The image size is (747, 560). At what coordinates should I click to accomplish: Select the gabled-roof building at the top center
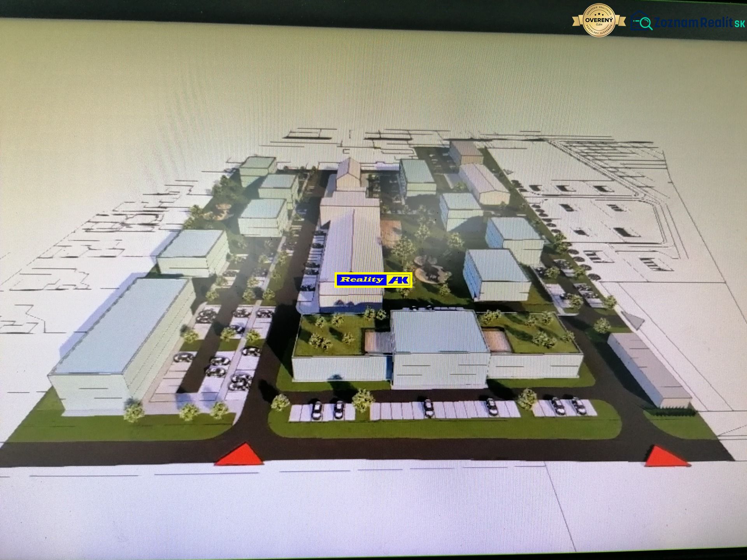350,175
